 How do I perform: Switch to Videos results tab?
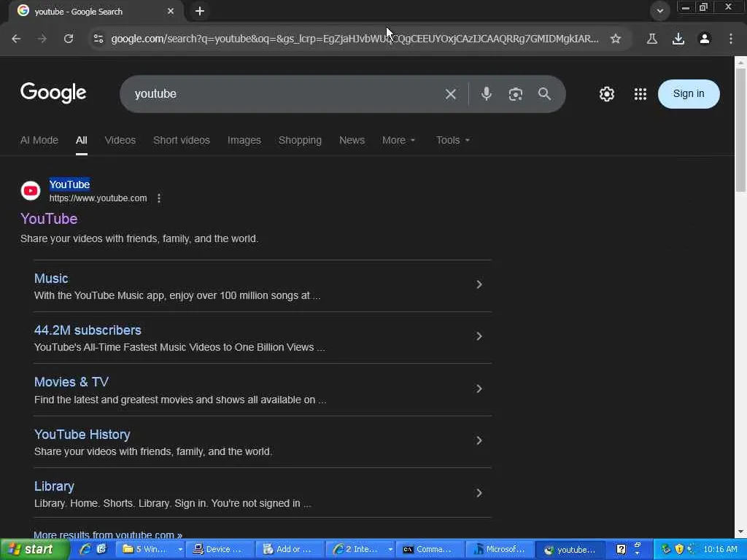(x=120, y=140)
